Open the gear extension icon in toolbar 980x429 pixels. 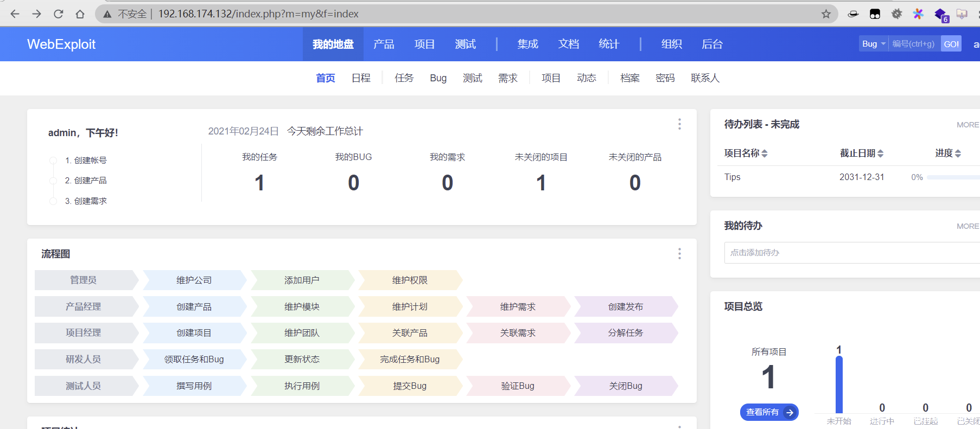(x=896, y=14)
